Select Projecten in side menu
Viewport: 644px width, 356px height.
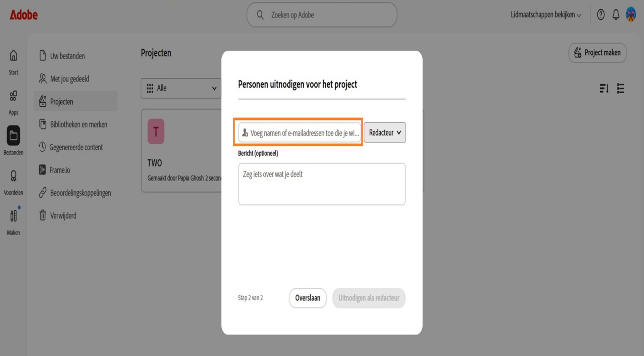point(75,101)
